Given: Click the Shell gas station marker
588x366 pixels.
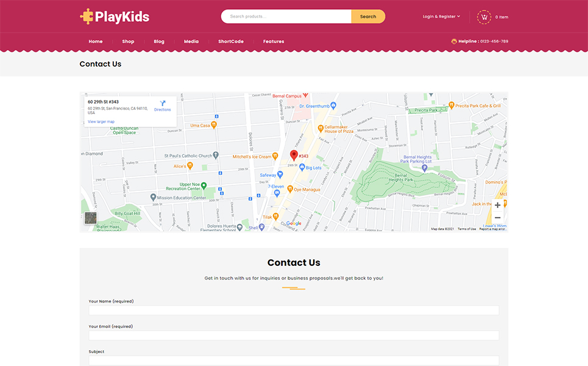Looking at the screenshot, I should pos(262,227).
